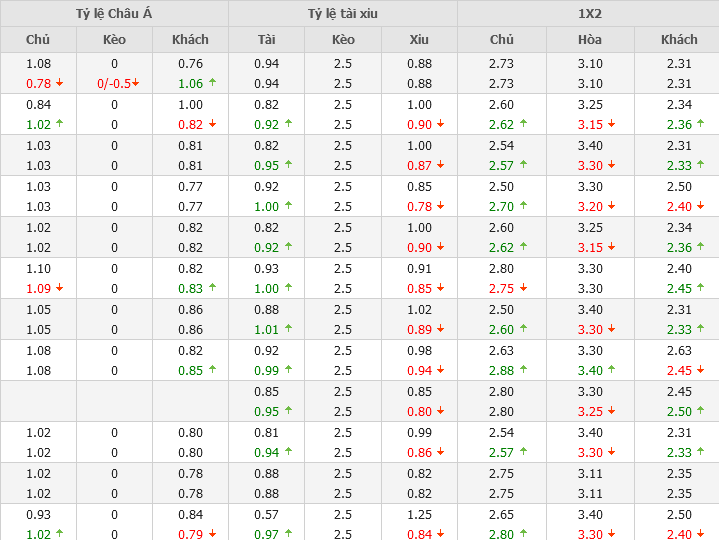The width and height of the screenshot is (719, 540).
Task: Select the Tỷ lệ tài xiu header
Action: tap(343, 13)
